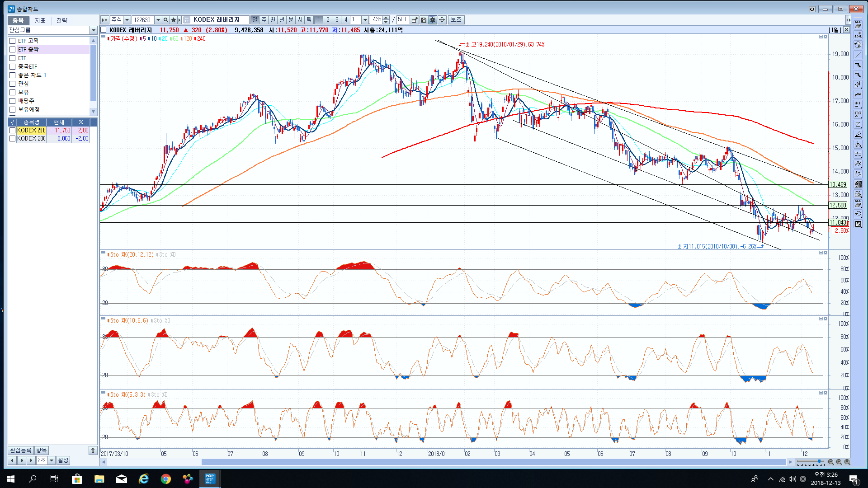The width and height of the screenshot is (868, 488).
Task: Click the erase all drawings icon at top
Action: pyautogui.click(x=858, y=25)
